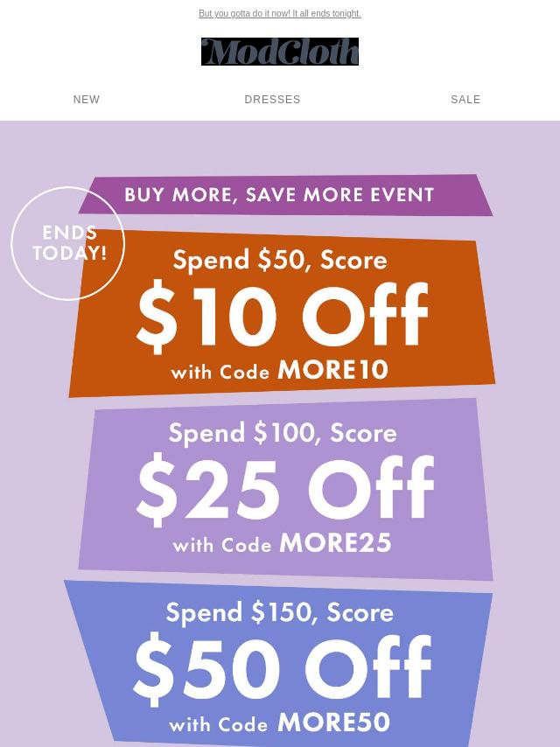Click 'Spend $150, Score' headline

pyautogui.click(x=280, y=612)
